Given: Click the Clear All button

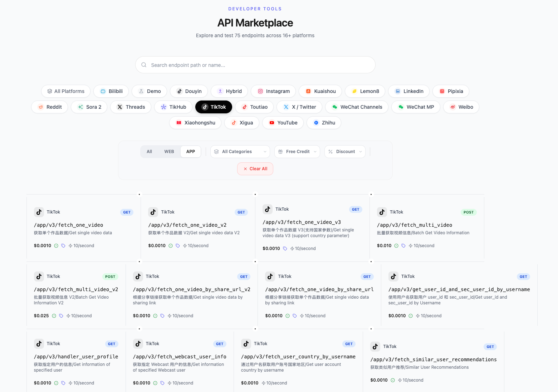Looking at the screenshot, I should pyautogui.click(x=255, y=168).
